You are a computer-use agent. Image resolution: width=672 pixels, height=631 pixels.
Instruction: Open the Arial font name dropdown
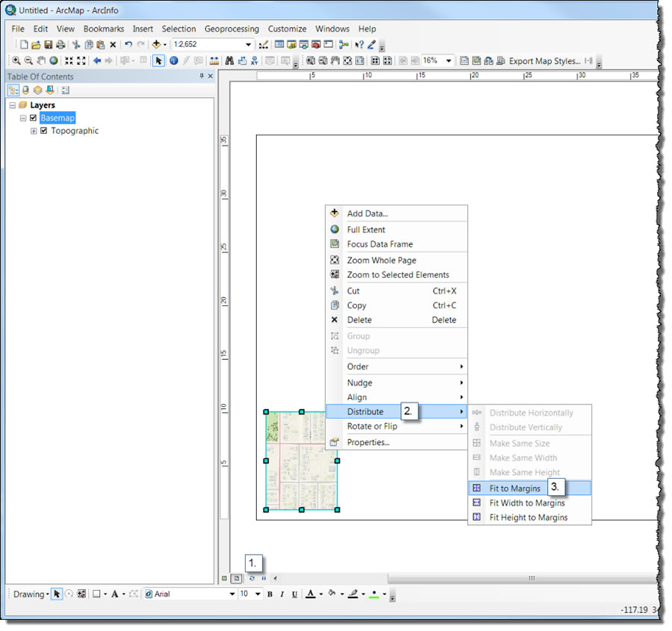[232, 594]
